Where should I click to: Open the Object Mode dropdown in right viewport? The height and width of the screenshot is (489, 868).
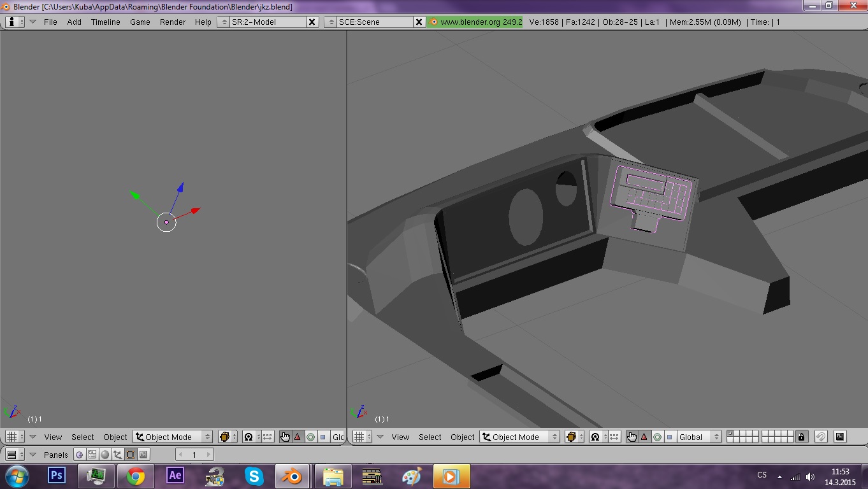520,437
